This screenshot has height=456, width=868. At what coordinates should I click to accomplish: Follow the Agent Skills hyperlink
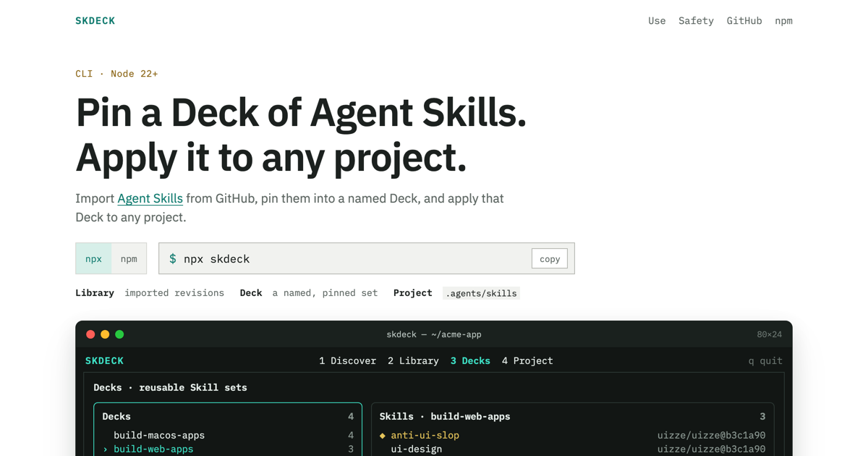[150, 198]
